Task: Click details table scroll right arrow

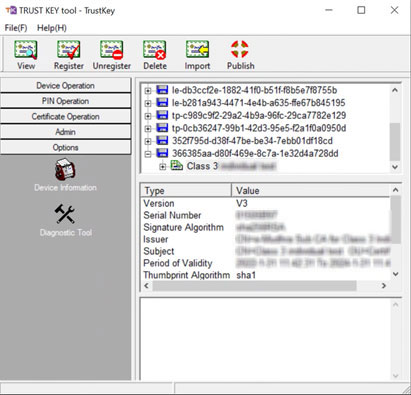Action: (384, 286)
